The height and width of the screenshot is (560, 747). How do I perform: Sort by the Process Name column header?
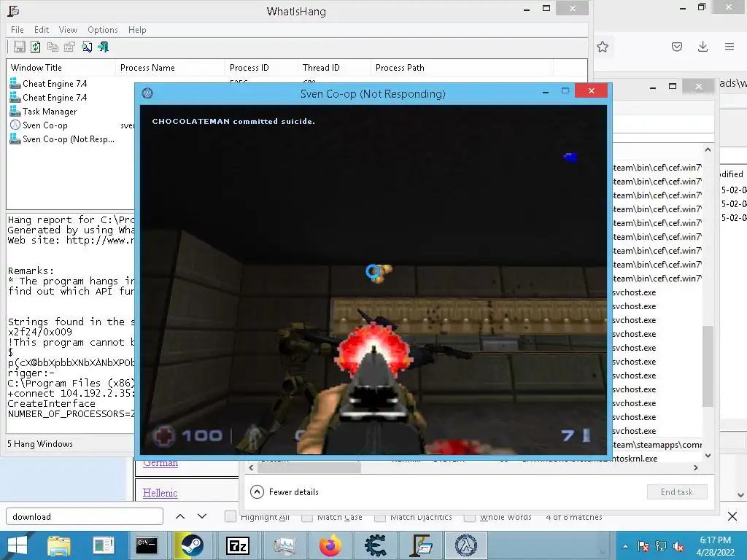[x=170, y=68]
